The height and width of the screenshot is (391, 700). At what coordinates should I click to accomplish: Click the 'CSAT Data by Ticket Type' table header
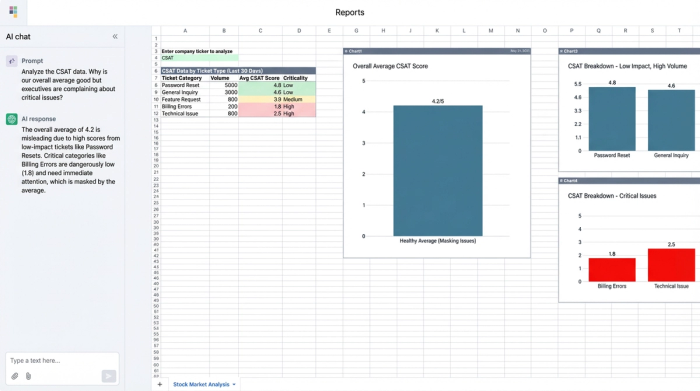238,71
